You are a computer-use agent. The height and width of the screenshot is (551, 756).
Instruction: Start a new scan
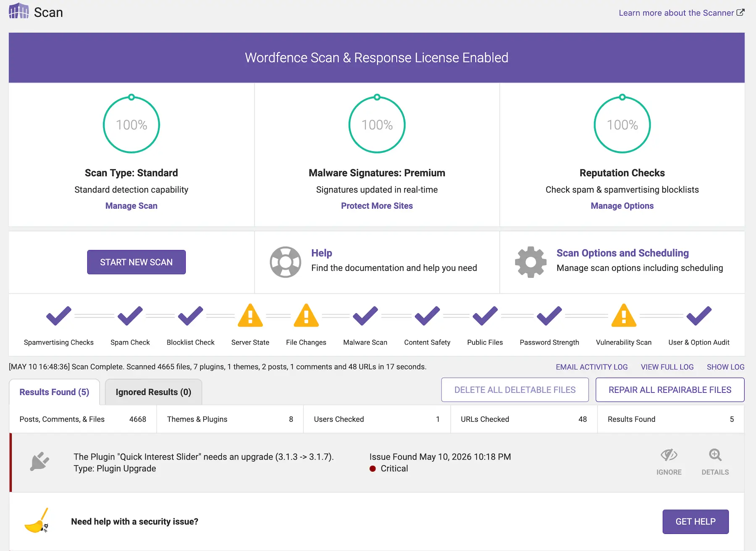136,262
